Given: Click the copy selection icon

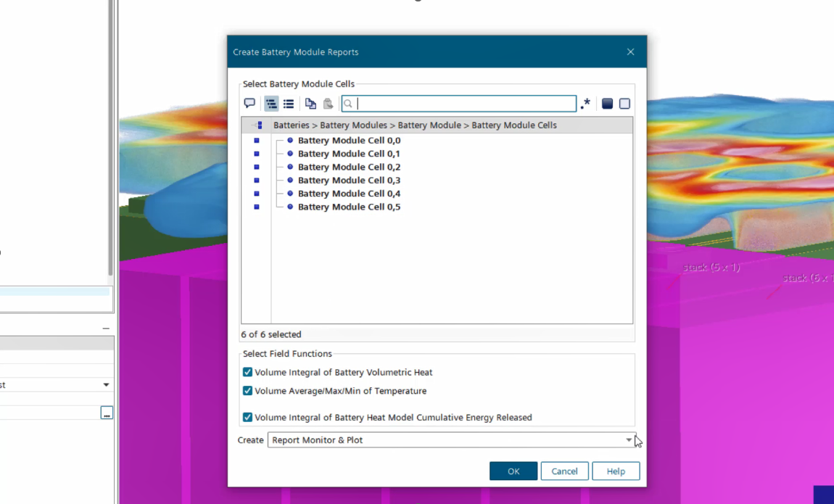Looking at the screenshot, I should [x=310, y=103].
